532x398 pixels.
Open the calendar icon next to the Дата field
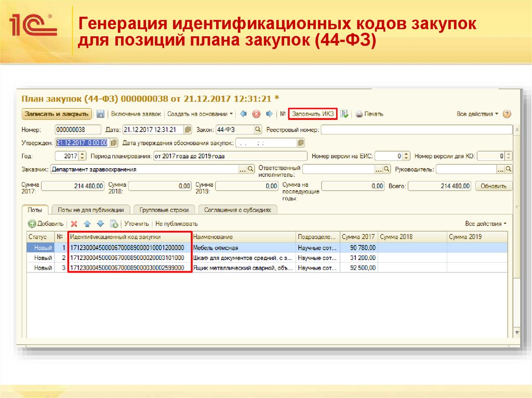click(188, 129)
